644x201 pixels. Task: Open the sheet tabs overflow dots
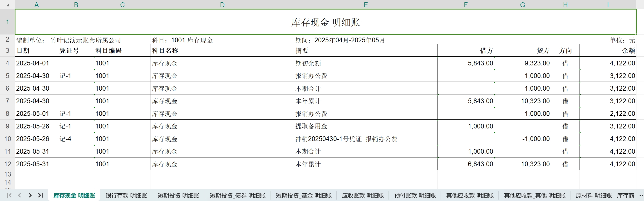(x=641, y=195)
